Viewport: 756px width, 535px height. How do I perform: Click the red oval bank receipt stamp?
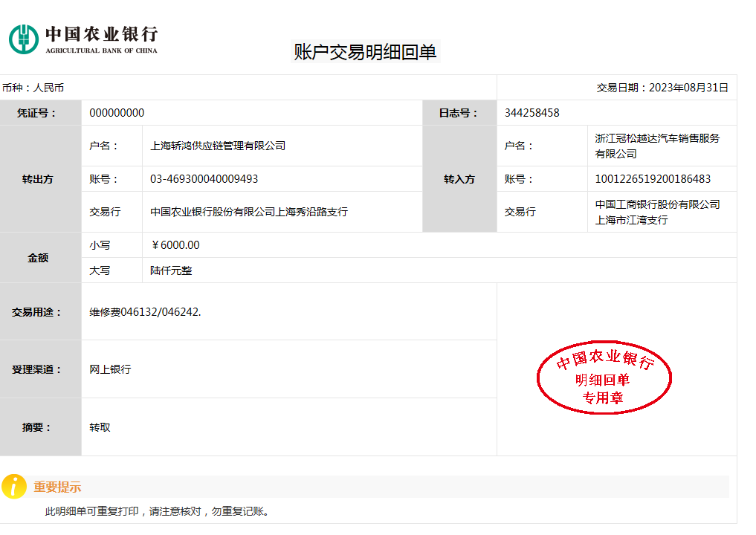(x=604, y=377)
